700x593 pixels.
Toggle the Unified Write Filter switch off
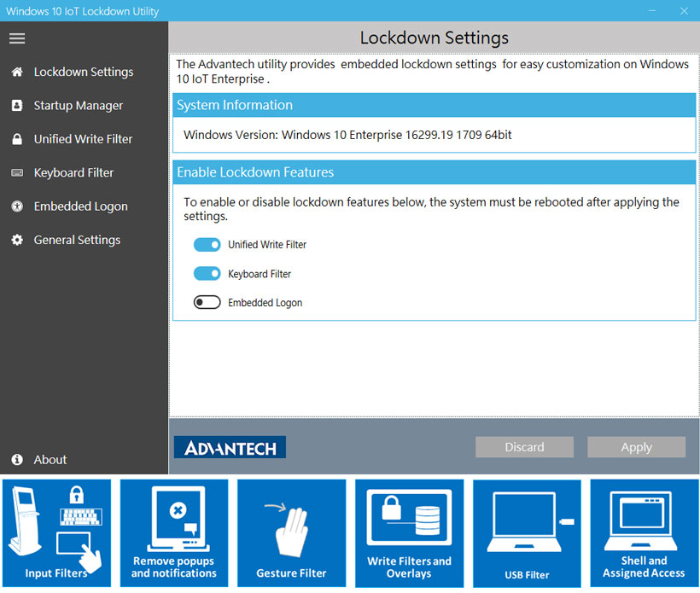pos(207,245)
